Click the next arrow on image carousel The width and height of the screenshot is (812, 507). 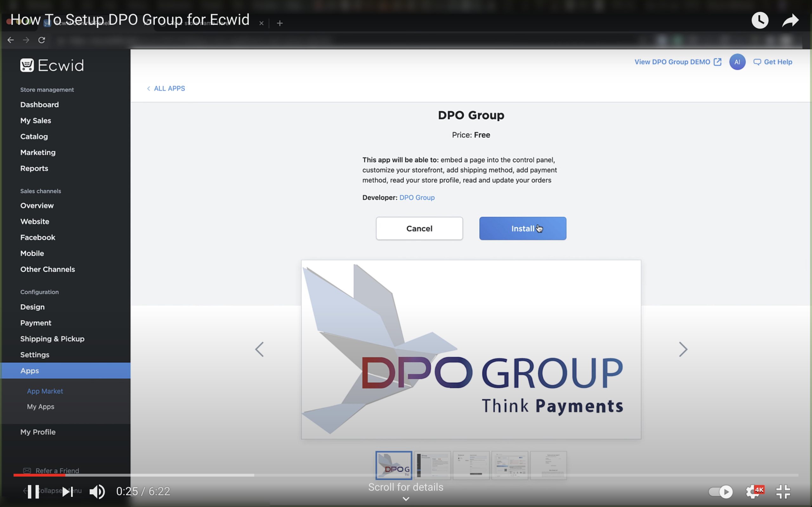[682, 349]
